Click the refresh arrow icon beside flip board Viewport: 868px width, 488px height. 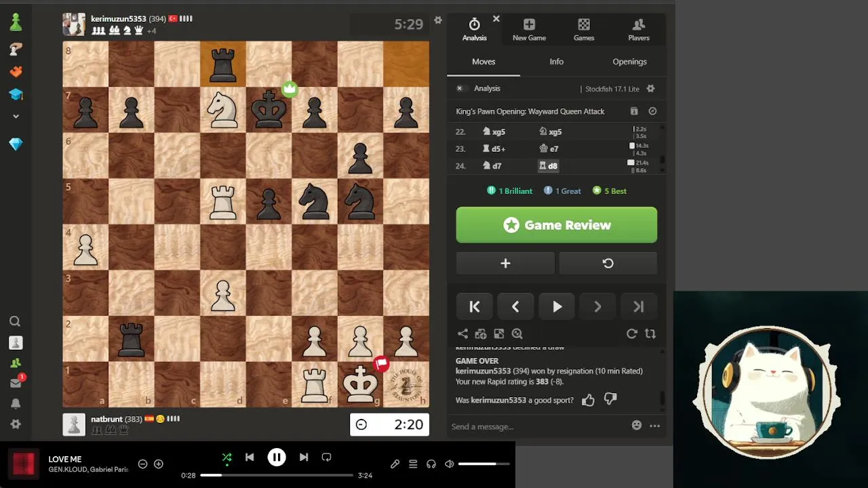click(x=631, y=333)
